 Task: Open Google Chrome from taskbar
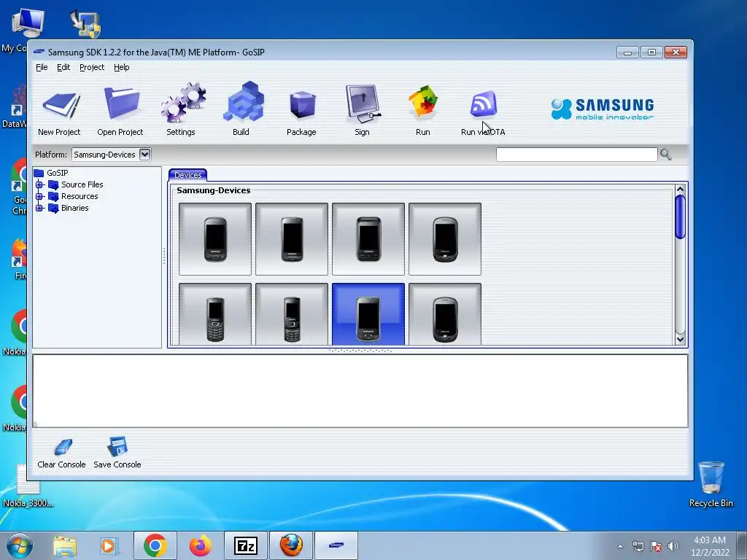[x=155, y=545]
